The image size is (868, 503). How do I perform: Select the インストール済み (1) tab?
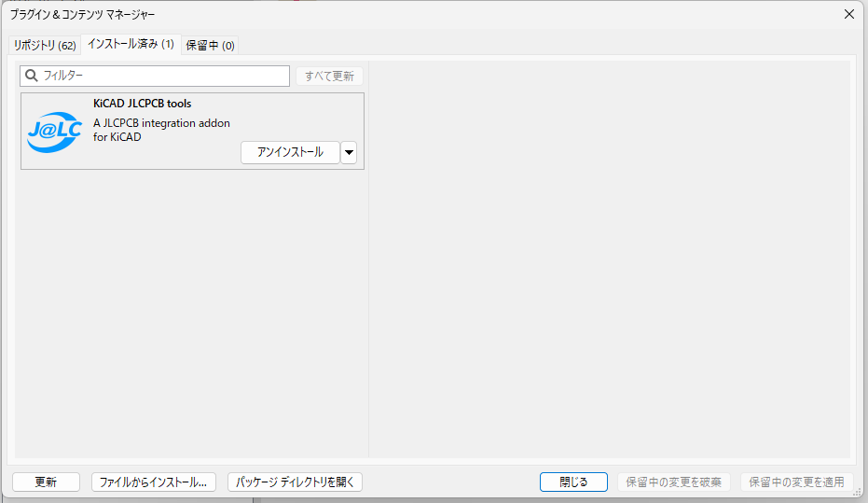pyautogui.click(x=131, y=44)
